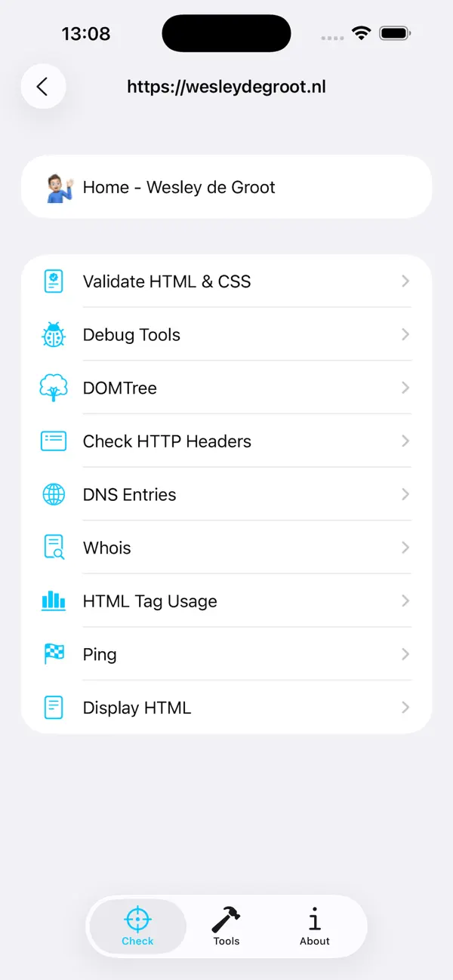Image resolution: width=453 pixels, height=980 pixels.
Task: Click the Check HTTP Headers icon
Action: pyautogui.click(x=53, y=441)
